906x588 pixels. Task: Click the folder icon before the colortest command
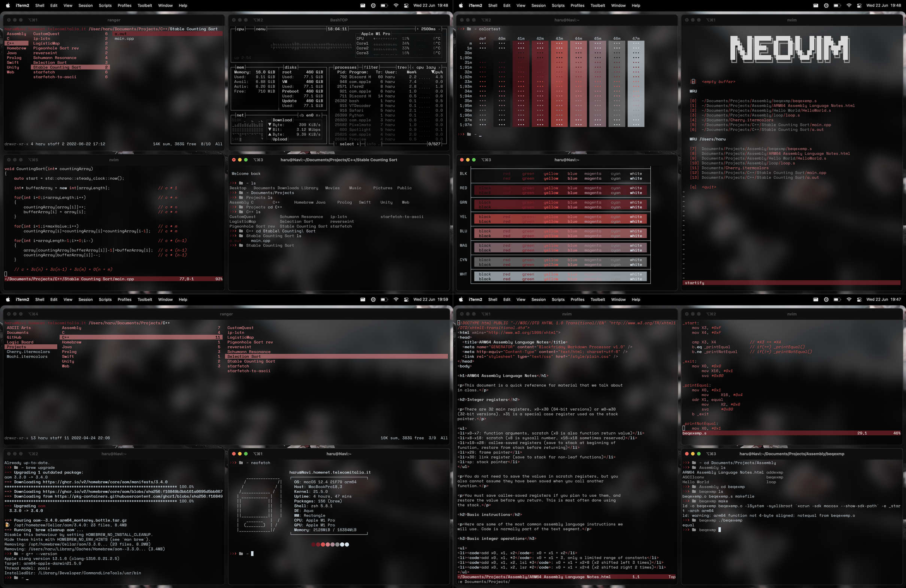pyautogui.click(x=469, y=29)
